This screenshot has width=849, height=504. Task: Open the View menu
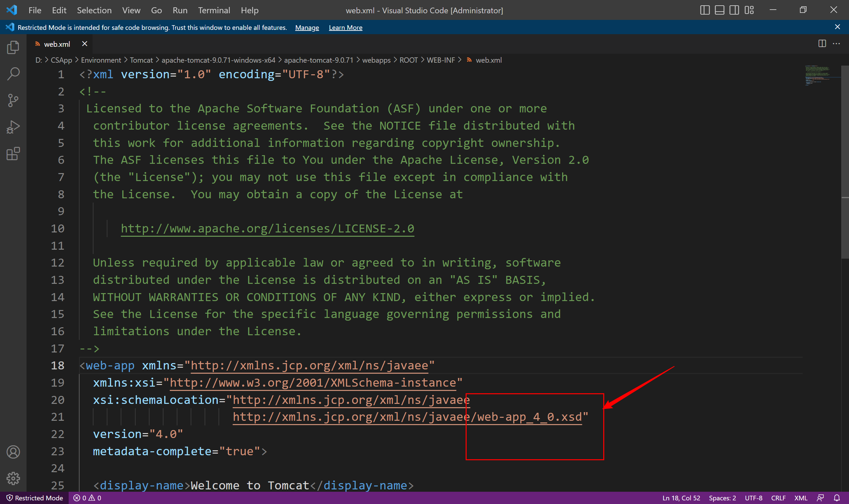(x=131, y=10)
